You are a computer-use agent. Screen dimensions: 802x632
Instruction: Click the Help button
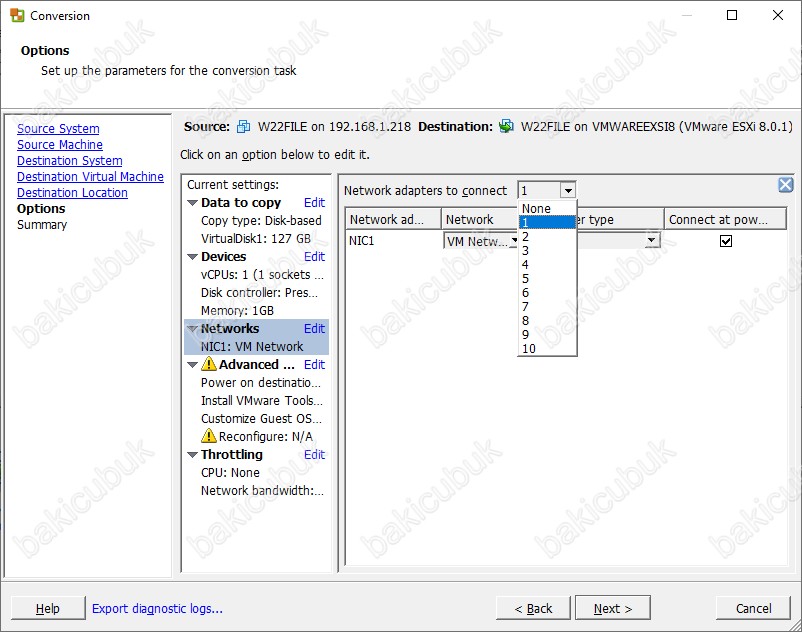pyautogui.click(x=48, y=608)
